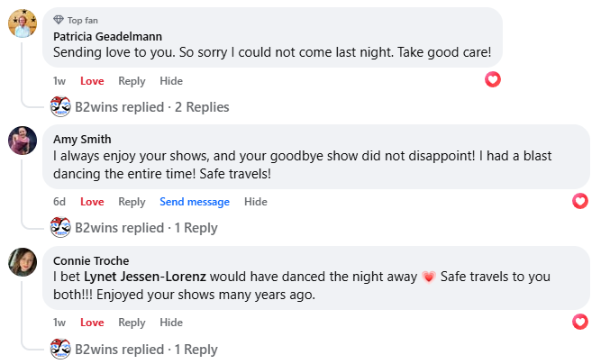
Task: Click heart reaction on Amy Smith's comment
Action: point(580,201)
